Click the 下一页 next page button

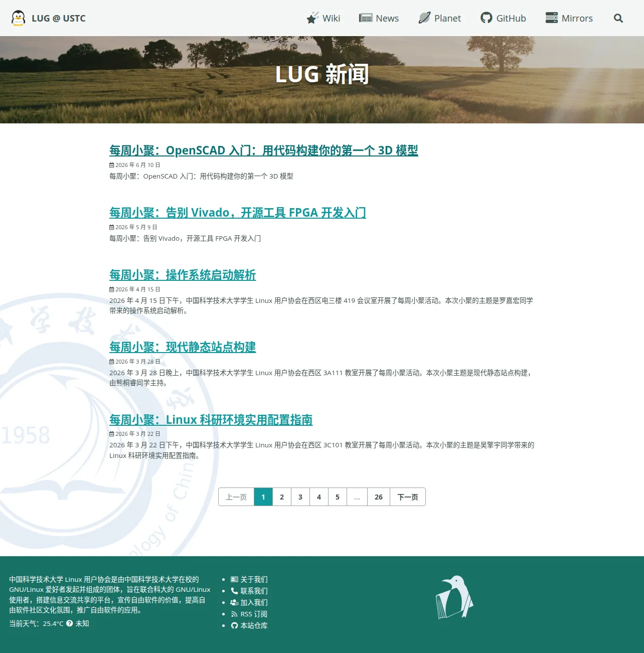coord(408,497)
